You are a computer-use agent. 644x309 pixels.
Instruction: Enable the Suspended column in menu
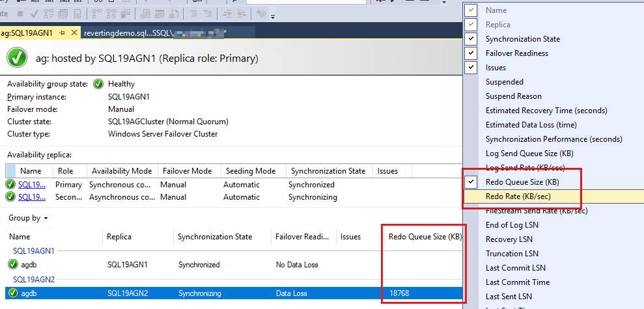505,82
